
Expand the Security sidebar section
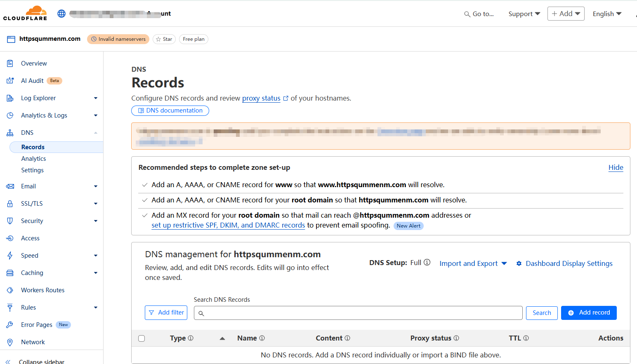coord(96,221)
